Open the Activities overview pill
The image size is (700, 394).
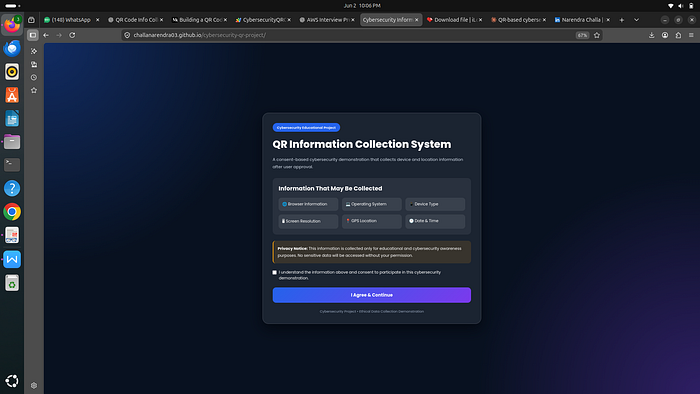click(12, 6)
